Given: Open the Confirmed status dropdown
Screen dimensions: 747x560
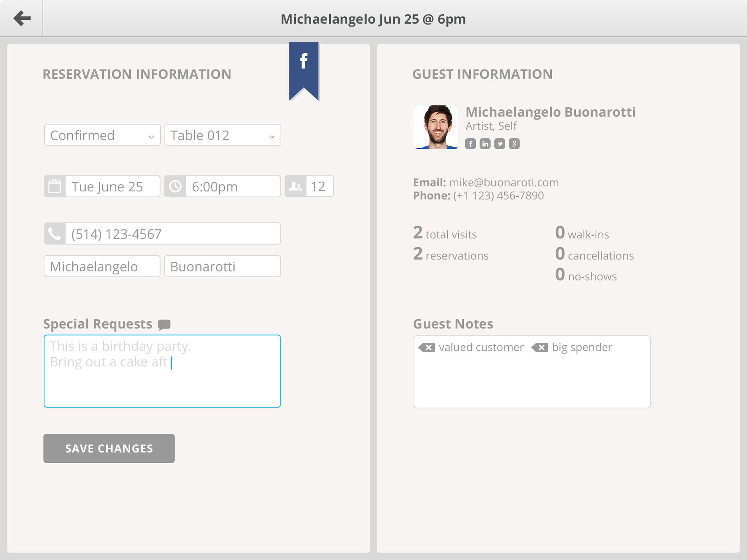Looking at the screenshot, I should pyautogui.click(x=102, y=135).
